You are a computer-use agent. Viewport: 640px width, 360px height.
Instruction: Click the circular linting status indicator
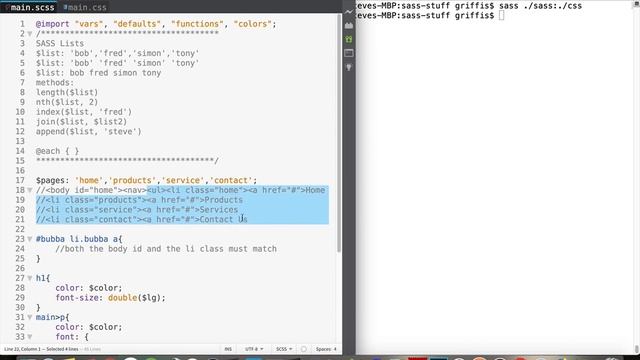[303, 349]
